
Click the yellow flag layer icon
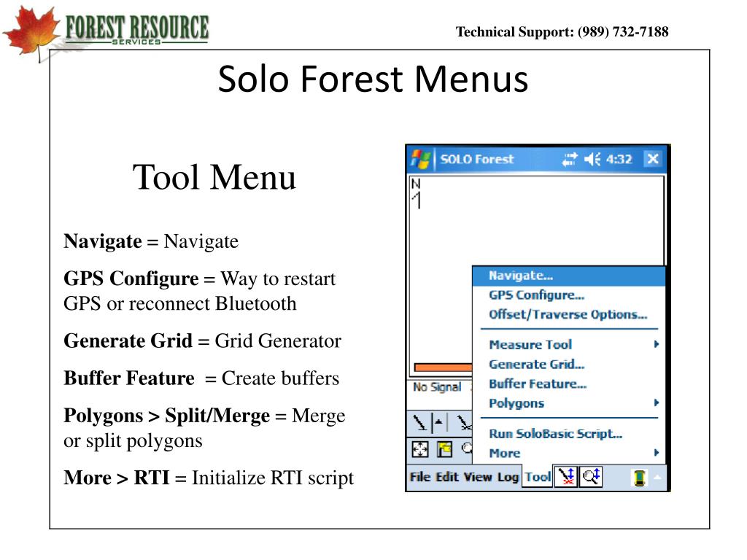tap(444, 449)
